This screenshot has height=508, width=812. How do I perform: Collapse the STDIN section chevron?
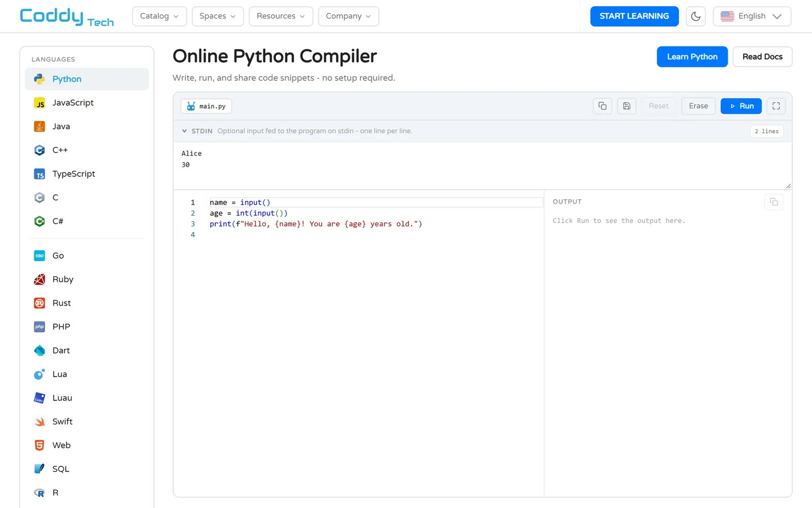[184, 131]
